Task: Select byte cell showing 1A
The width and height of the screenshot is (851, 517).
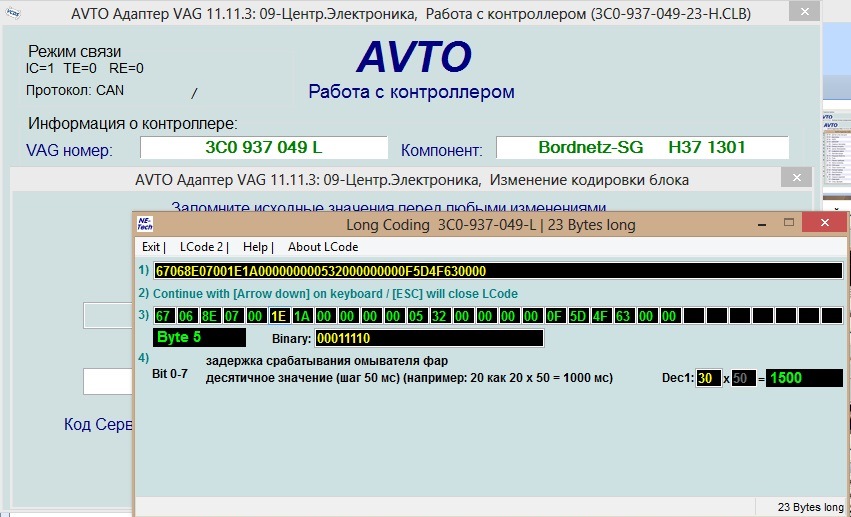Action: coord(302,316)
